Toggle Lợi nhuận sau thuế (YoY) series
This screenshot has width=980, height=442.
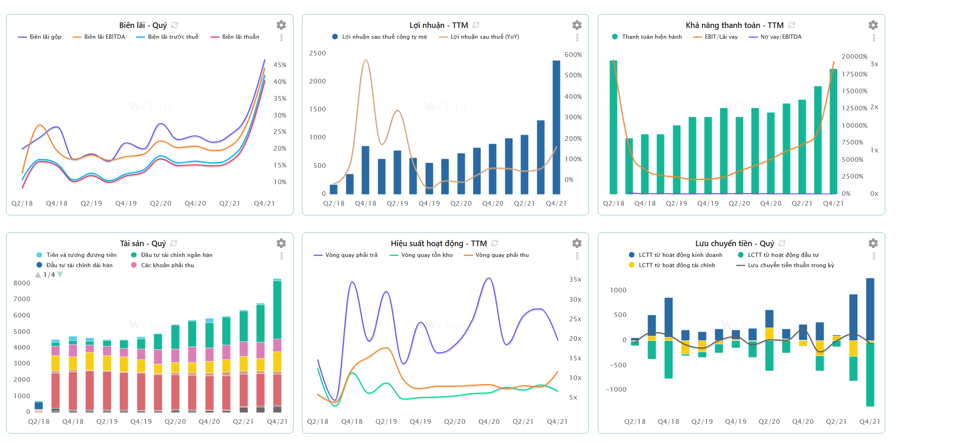(x=479, y=37)
